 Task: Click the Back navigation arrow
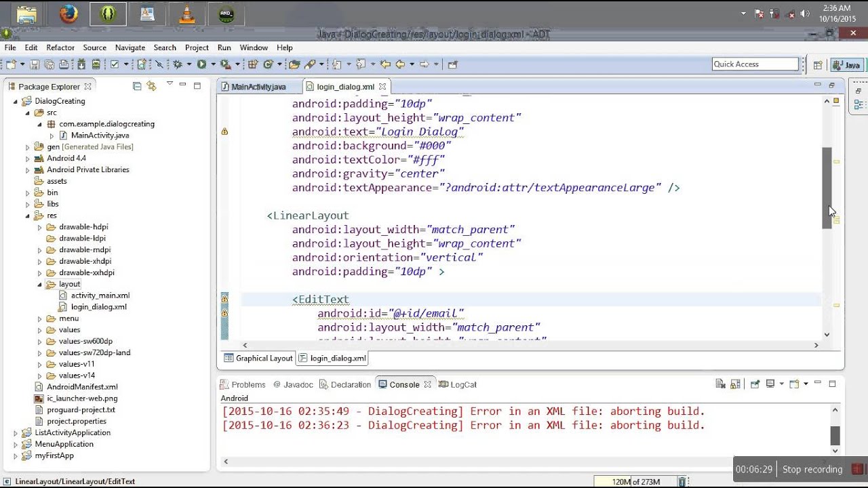(400, 64)
